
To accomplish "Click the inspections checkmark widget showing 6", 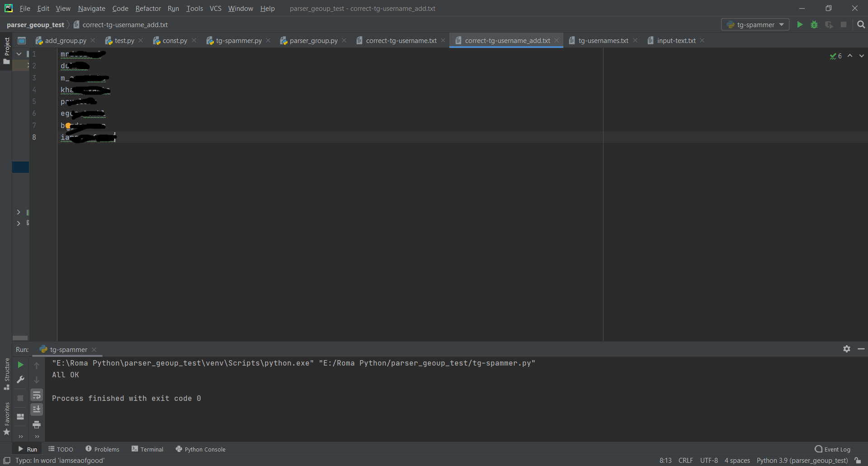I will 835,56.
